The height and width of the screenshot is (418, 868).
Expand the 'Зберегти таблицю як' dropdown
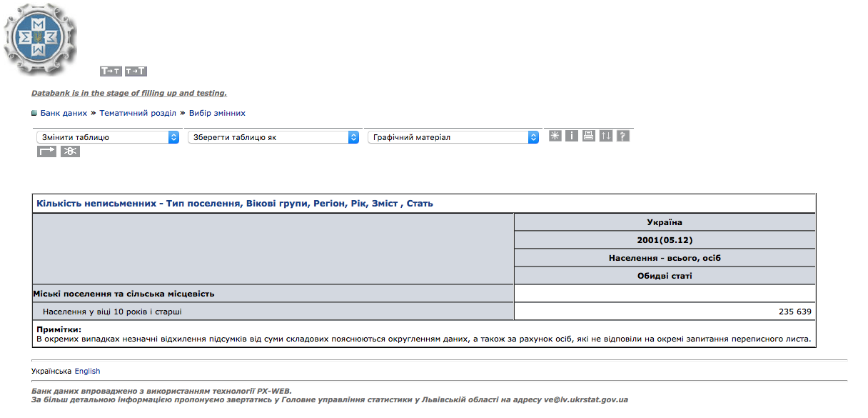click(x=273, y=137)
